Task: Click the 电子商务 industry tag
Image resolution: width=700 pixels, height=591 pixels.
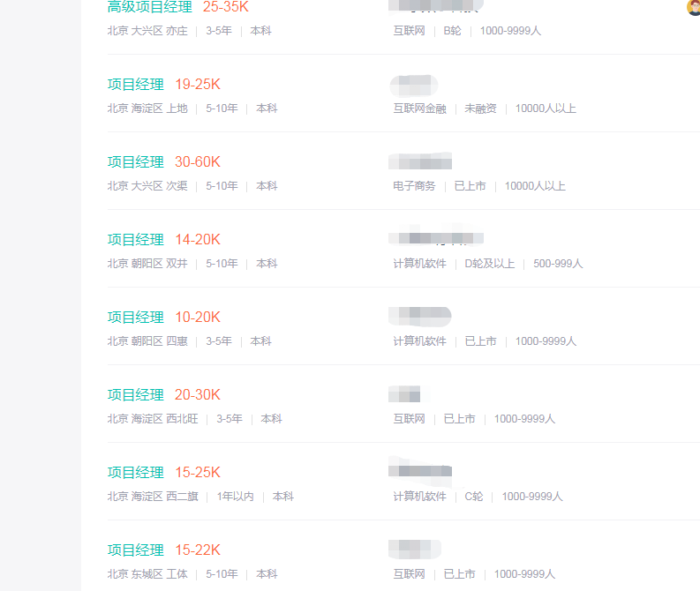Action: point(414,186)
